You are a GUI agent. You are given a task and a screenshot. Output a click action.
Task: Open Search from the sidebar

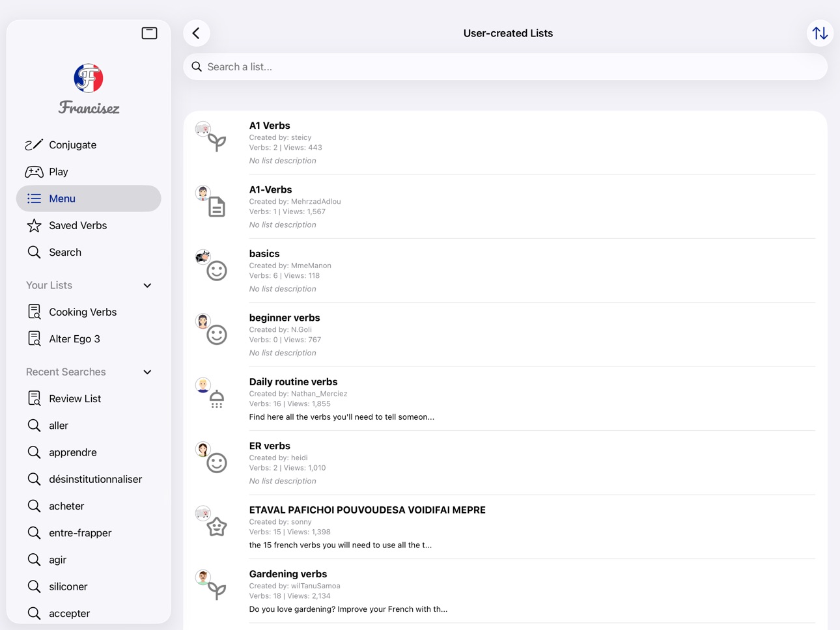coord(89,252)
